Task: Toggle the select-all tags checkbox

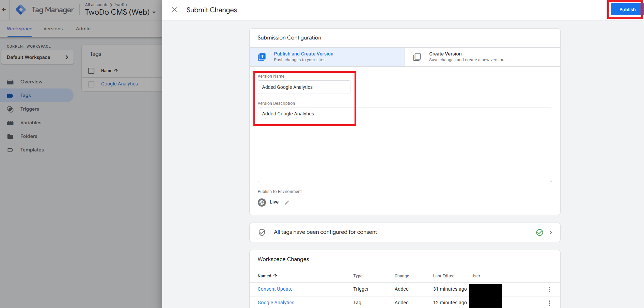Action: click(91, 71)
